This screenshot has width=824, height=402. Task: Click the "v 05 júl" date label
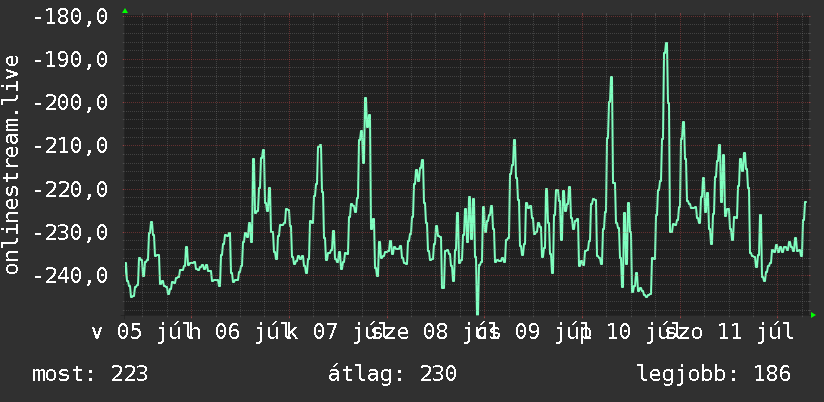[141, 333]
